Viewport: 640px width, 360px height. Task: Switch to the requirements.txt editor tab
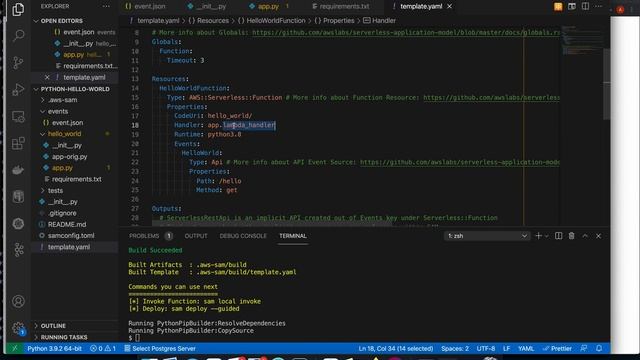tap(342, 7)
